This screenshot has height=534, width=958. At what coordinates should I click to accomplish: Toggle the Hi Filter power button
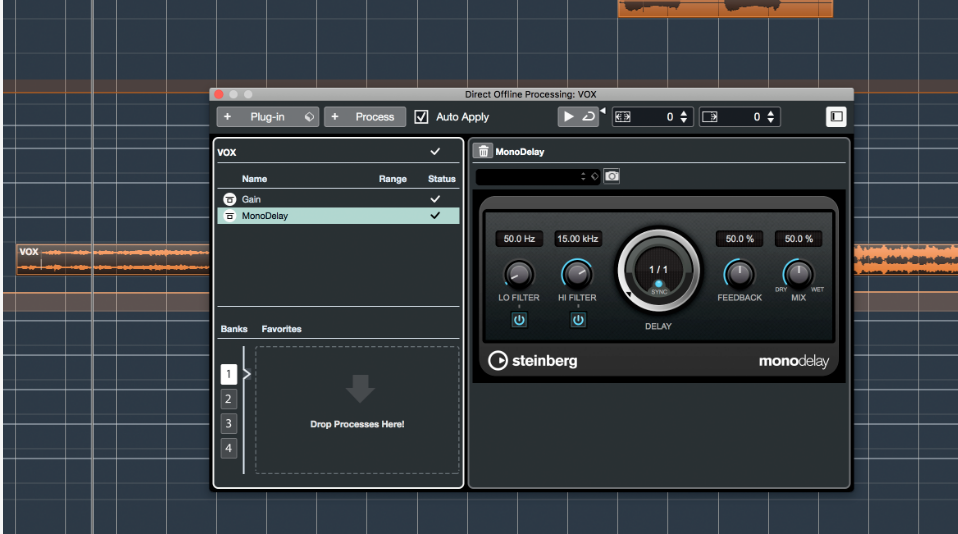578,320
